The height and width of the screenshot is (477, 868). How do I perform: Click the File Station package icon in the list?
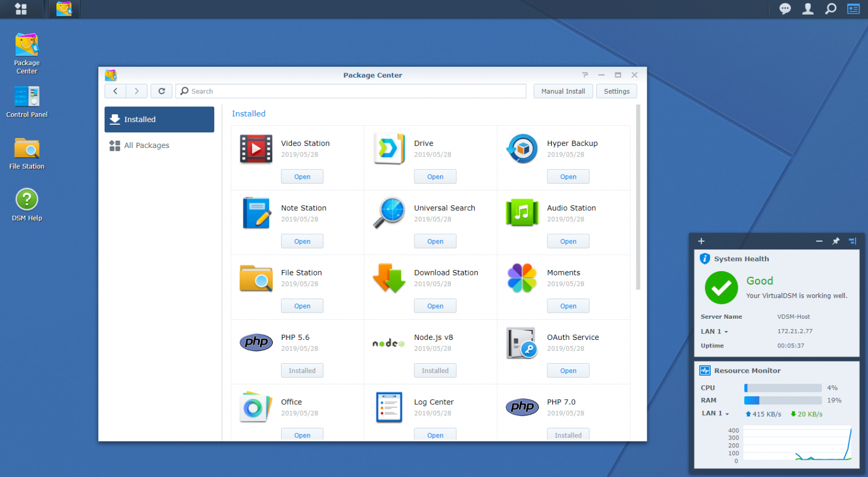pyautogui.click(x=256, y=278)
